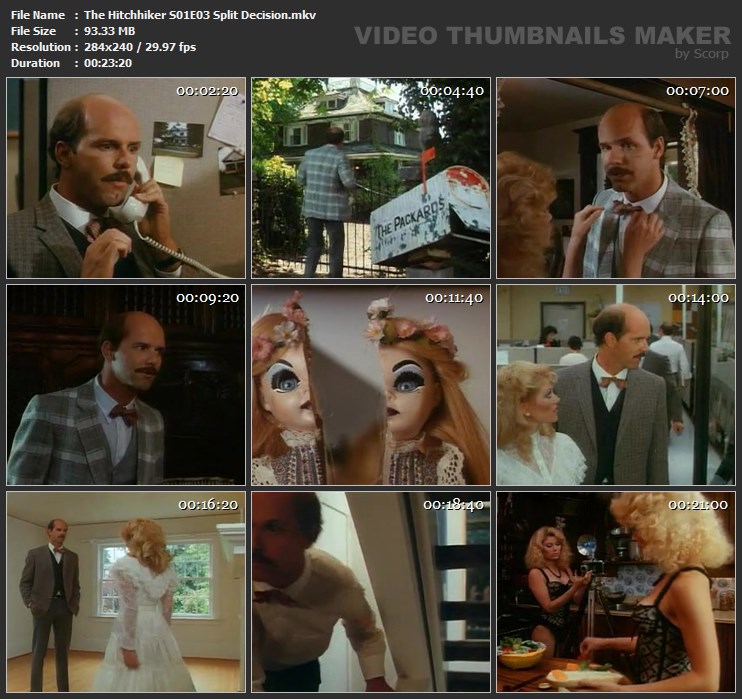Open the doll thumbnail at 00:11:40
742x699 pixels.
tap(371, 385)
